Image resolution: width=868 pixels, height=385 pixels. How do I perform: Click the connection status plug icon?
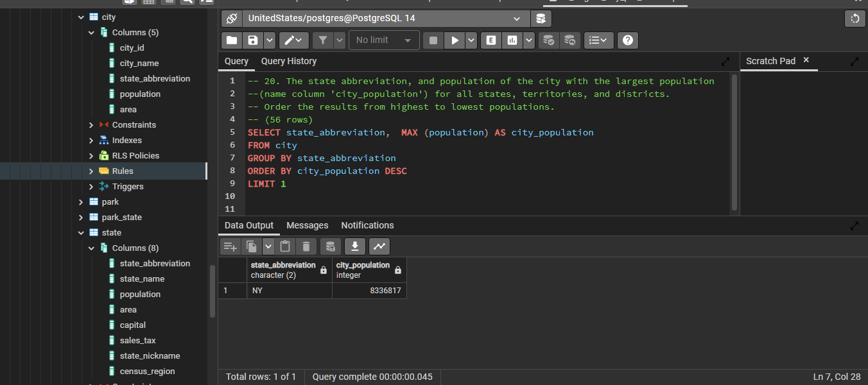point(232,19)
